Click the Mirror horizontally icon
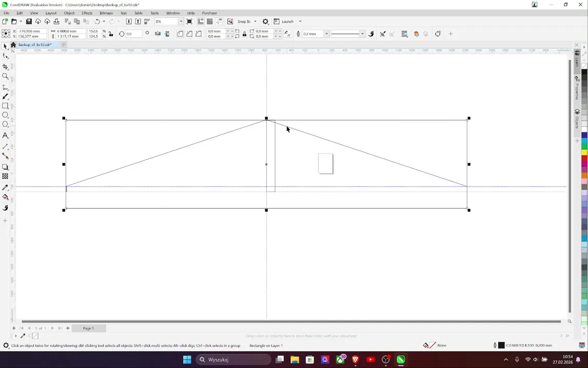Screen dimensions: 588x368 click(158, 34)
